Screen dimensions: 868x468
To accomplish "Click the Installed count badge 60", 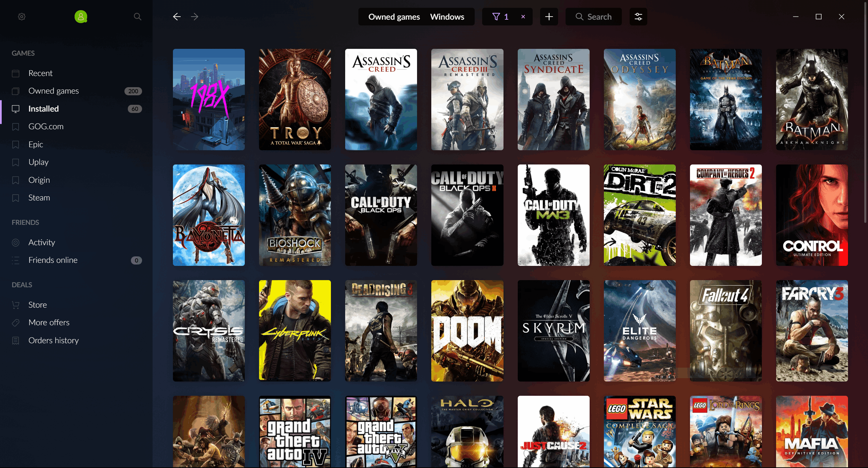I will point(135,109).
